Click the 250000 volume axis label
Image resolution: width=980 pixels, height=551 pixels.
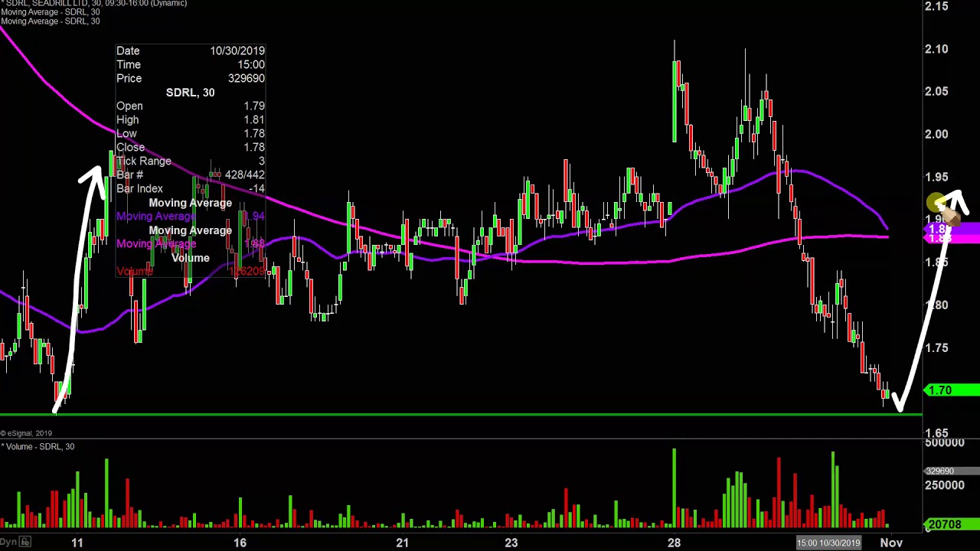click(x=944, y=484)
